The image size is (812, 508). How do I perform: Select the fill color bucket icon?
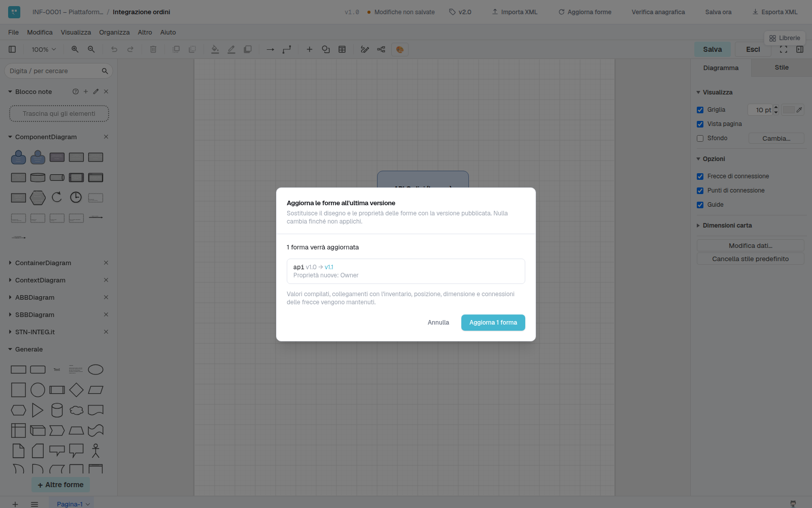coord(215,49)
